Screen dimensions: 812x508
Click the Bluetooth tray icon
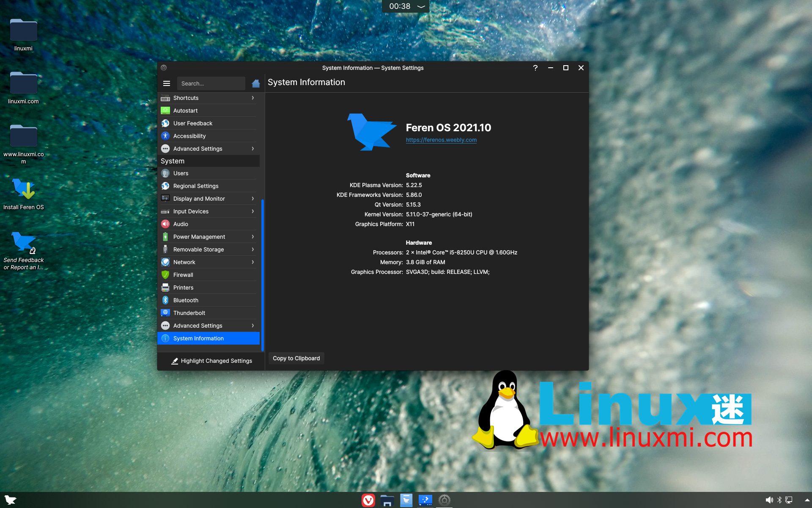point(779,500)
